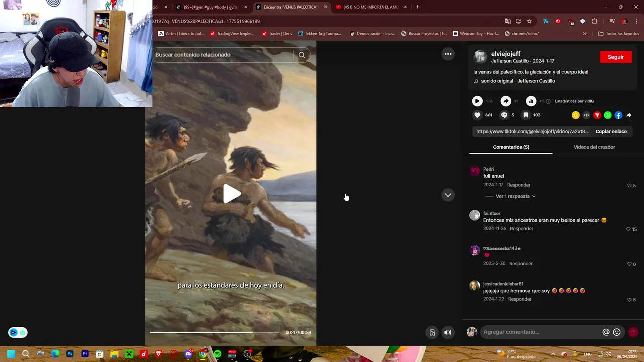Like fainfluer's comment
644x362 pixels.
coord(628,229)
